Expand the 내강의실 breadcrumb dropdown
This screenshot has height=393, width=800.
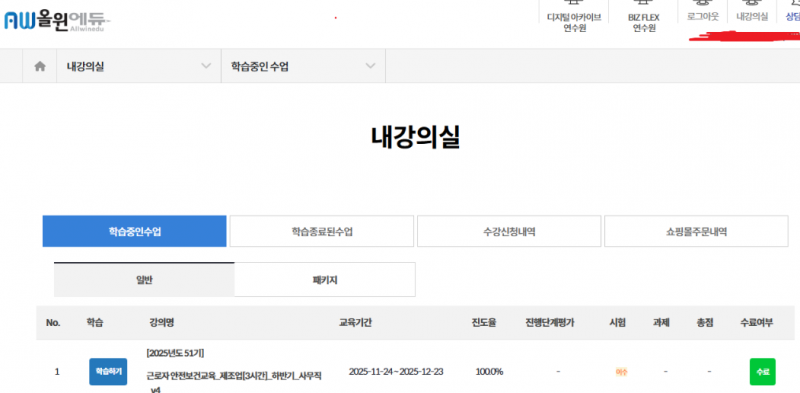(x=139, y=66)
